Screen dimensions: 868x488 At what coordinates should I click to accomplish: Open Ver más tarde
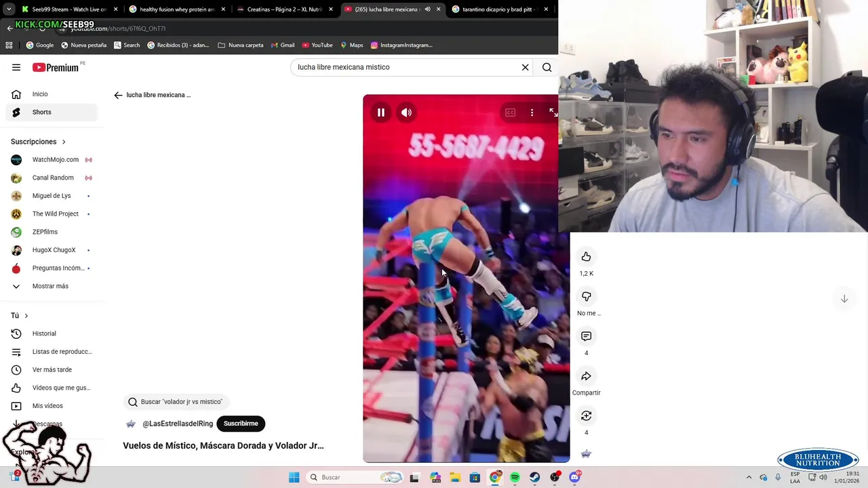(x=52, y=369)
